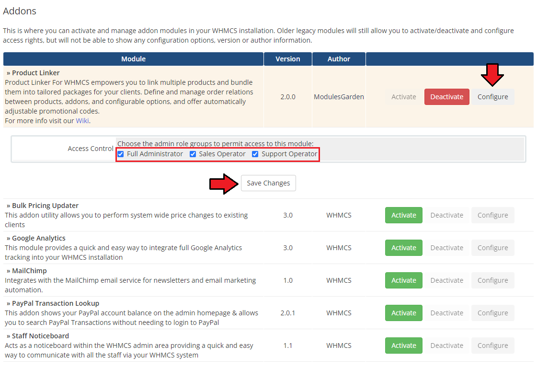Activate MailChimp addon

403,280
